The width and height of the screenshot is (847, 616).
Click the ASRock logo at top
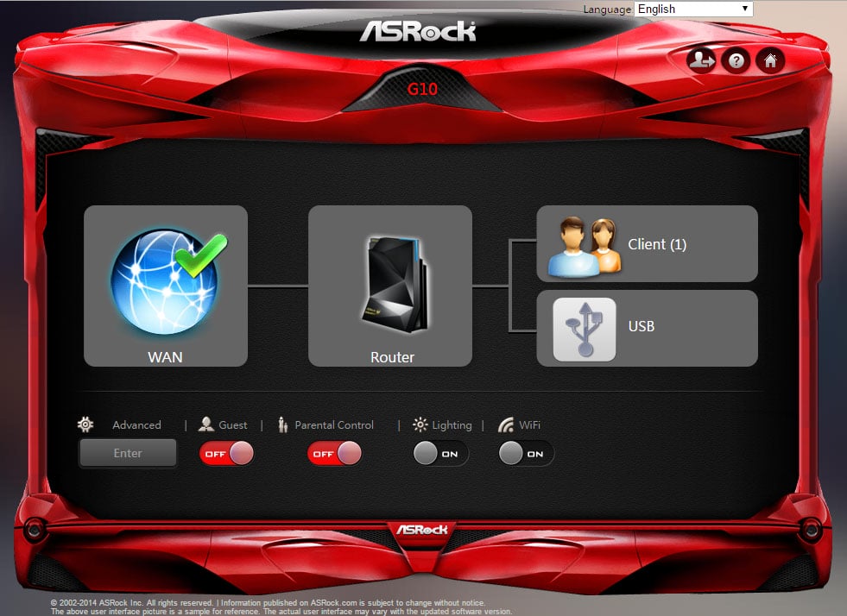click(x=418, y=31)
